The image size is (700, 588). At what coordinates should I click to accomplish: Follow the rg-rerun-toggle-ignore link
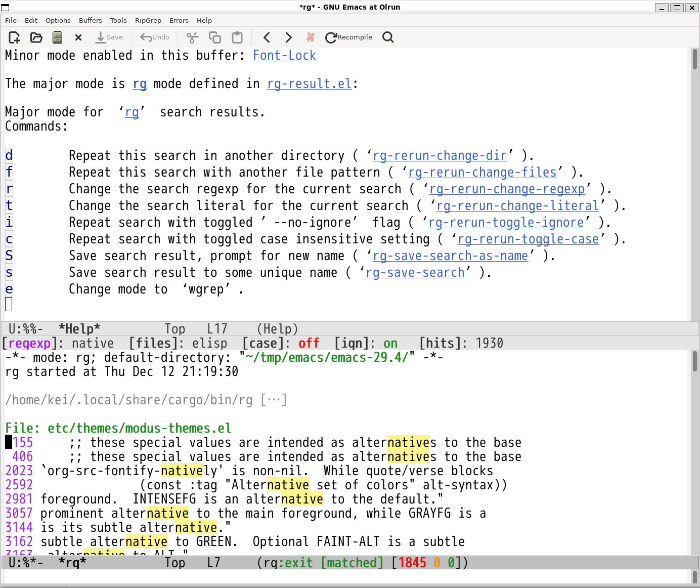[506, 223]
